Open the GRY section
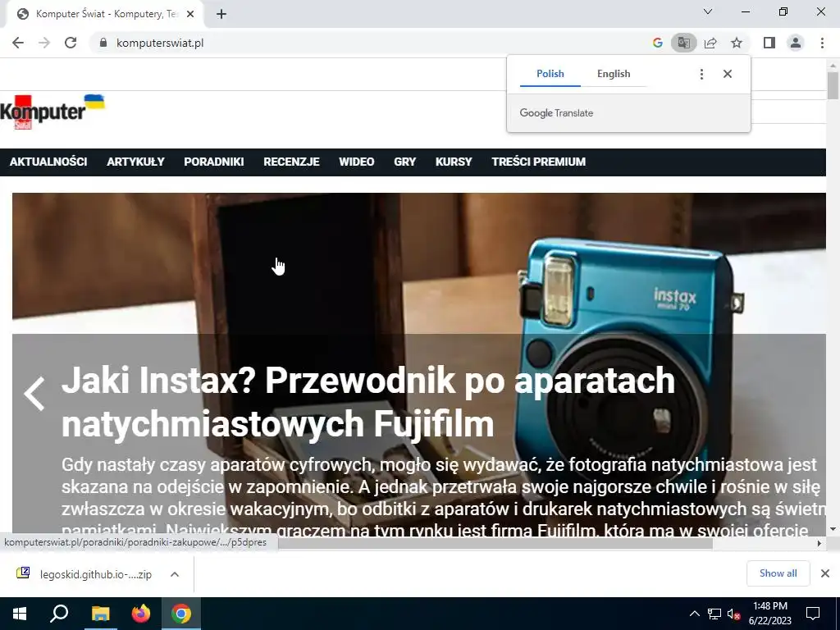Image resolution: width=840 pixels, height=630 pixels. [405, 162]
